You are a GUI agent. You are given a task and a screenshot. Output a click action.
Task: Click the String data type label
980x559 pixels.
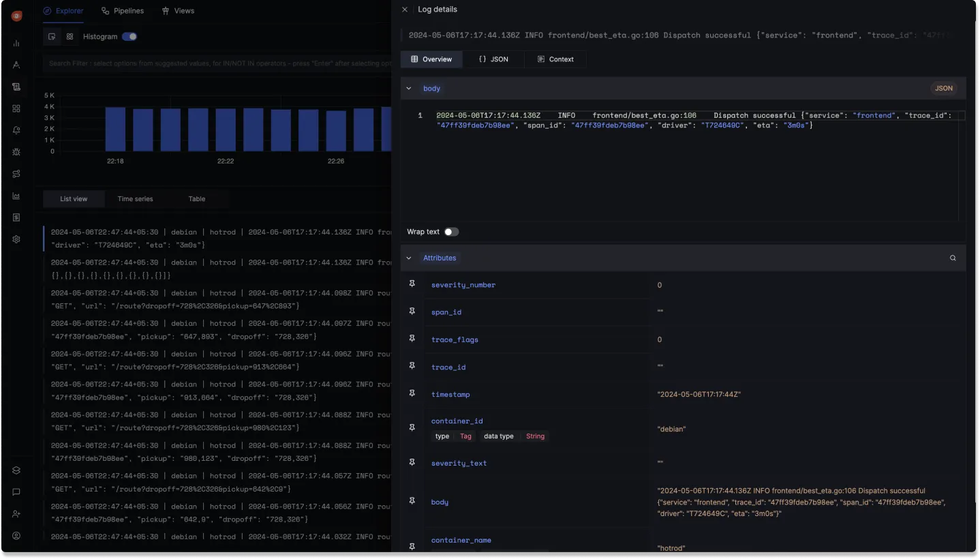point(535,436)
